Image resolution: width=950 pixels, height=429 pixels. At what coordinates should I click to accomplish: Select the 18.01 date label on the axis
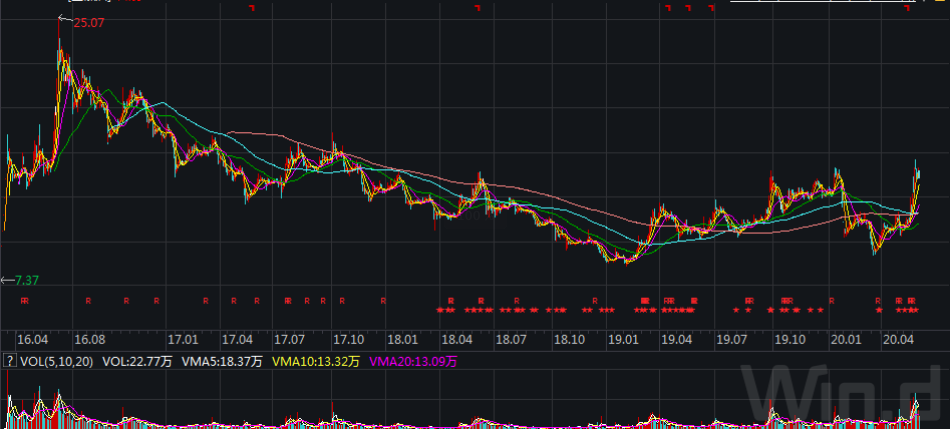click(403, 339)
